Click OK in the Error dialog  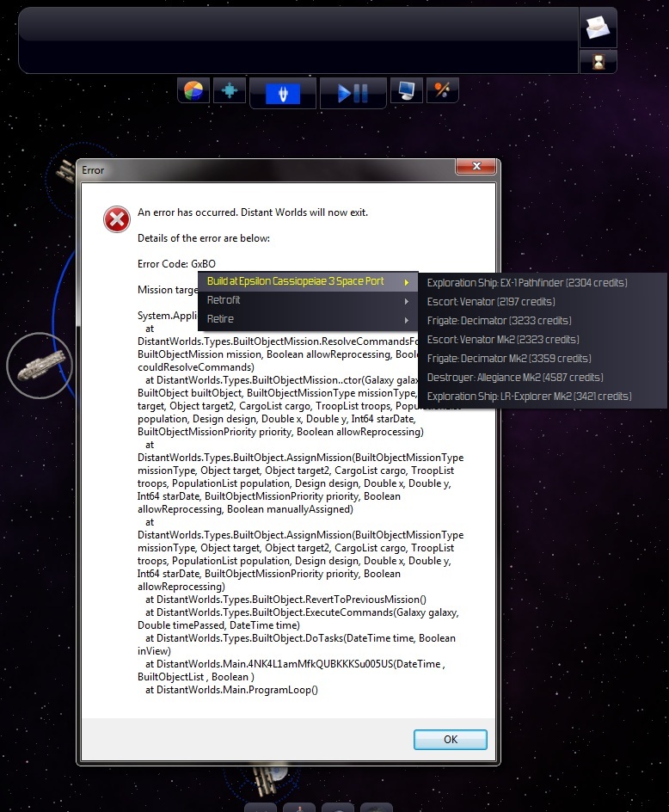pyautogui.click(x=451, y=740)
